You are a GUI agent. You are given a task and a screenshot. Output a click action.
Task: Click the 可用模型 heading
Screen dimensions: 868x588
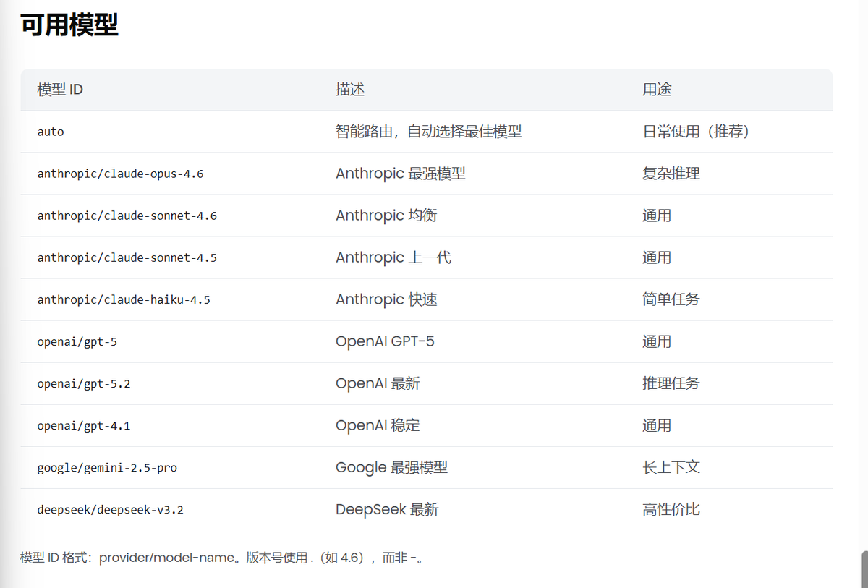coord(69,26)
